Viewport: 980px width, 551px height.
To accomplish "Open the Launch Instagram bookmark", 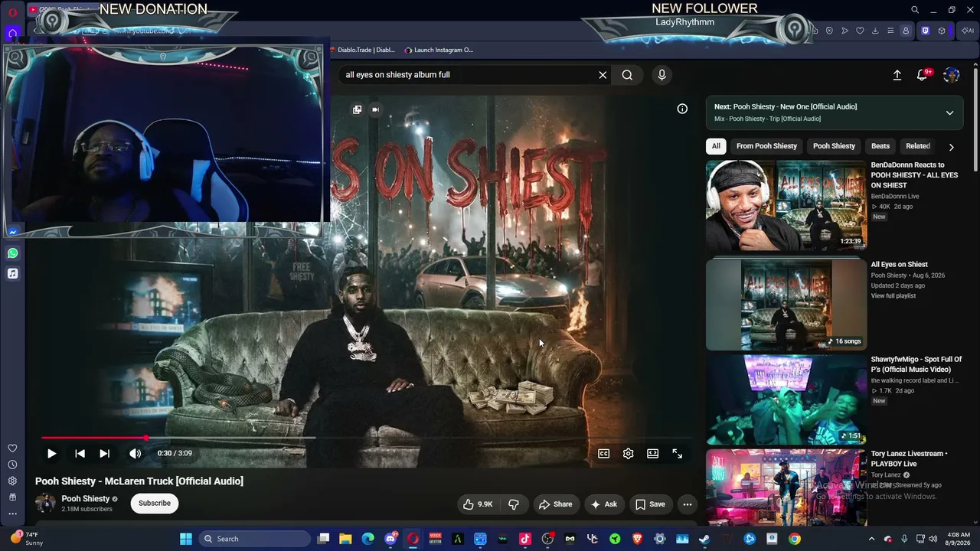I will point(439,50).
